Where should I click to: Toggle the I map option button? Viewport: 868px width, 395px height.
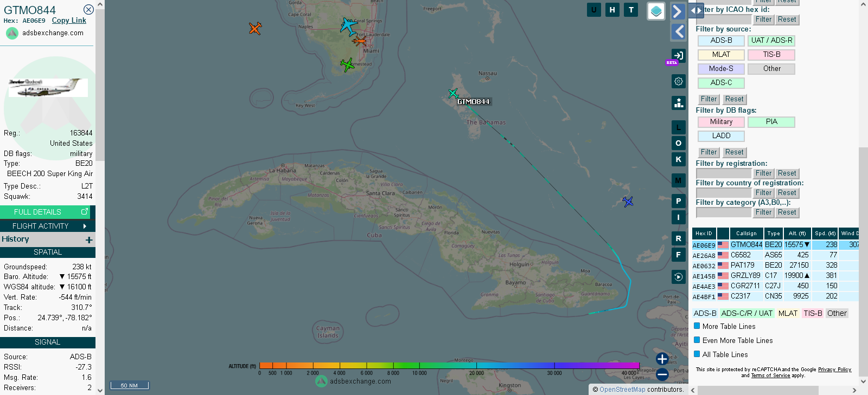pyautogui.click(x=678, y=217)
